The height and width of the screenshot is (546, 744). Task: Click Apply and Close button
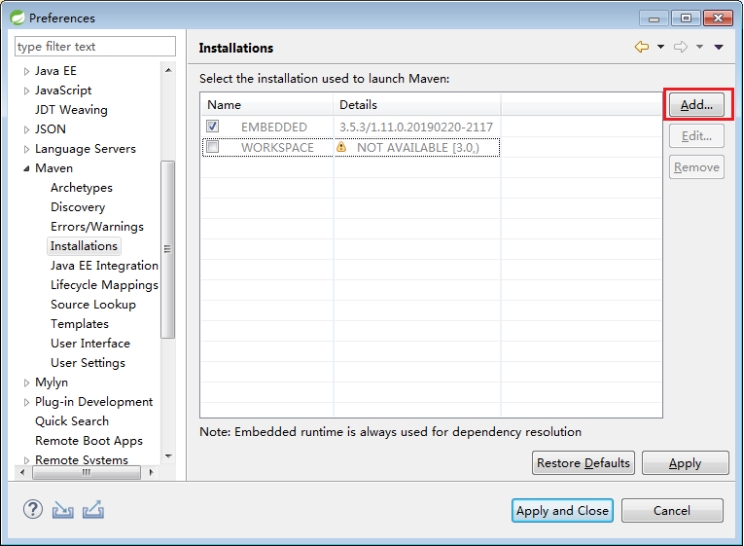pyautogui.click(x=562, y=510)
